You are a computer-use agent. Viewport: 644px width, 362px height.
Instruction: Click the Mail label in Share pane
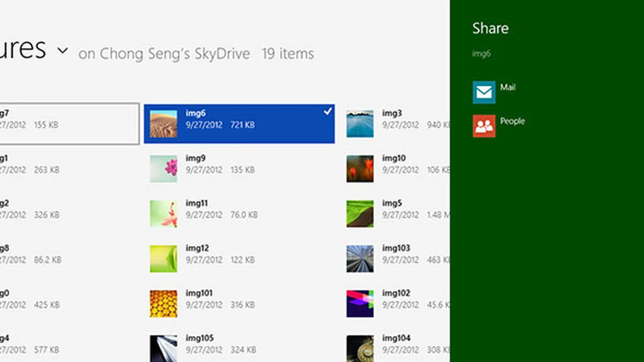point(507,87)
